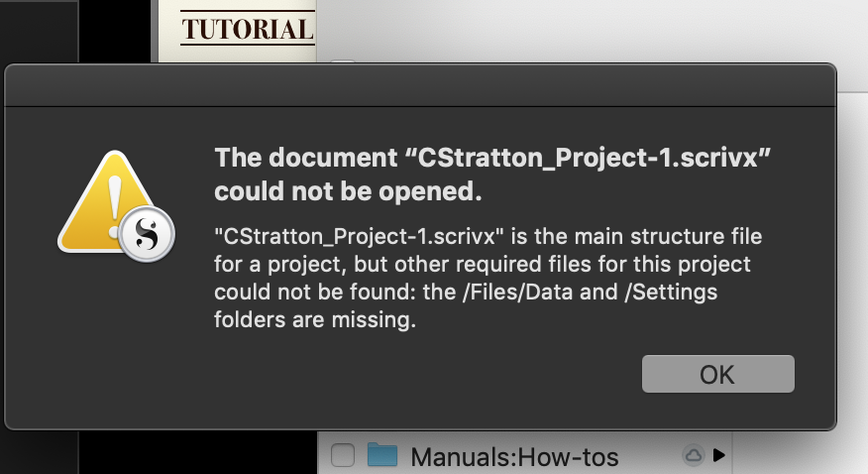Click the Scrivener S badge on the alert icon

point(147,234)
